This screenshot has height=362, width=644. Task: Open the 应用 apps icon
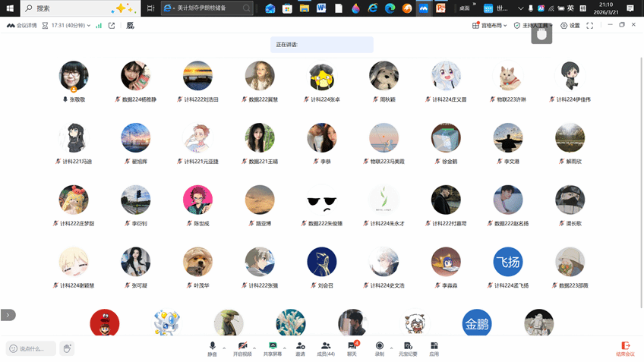434,348
